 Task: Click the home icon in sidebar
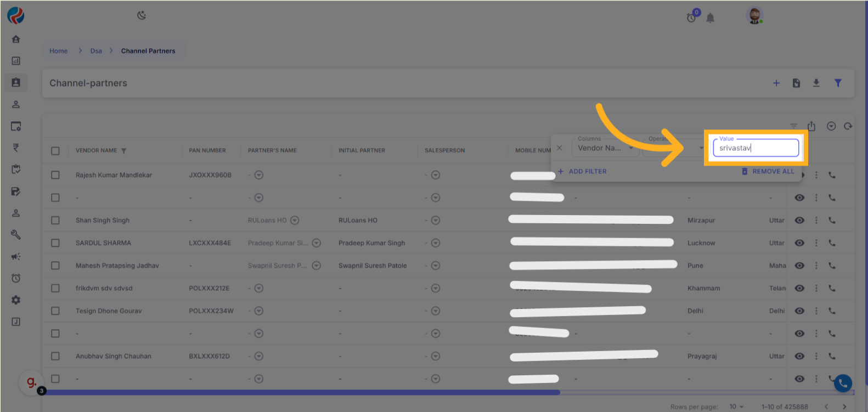click(x=16, y=39)
